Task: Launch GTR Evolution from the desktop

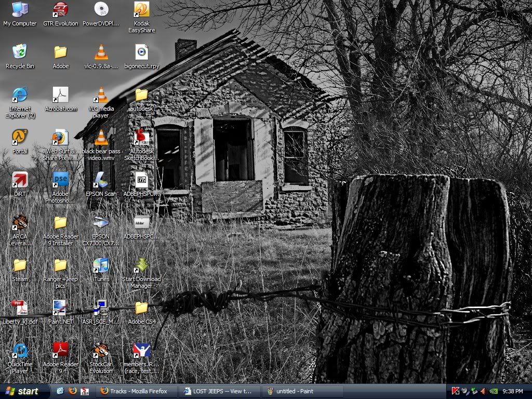Action: (x=61, y=10)
